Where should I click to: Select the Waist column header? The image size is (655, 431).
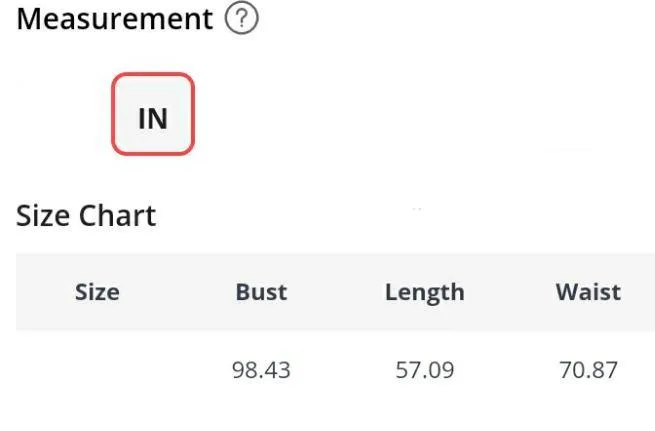[588, 292]
